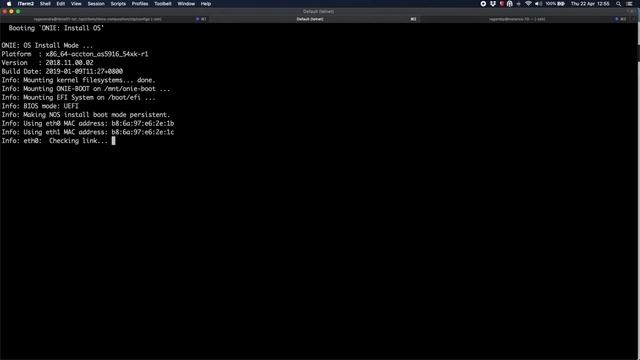The height and width of the screenshot is (360, 640).
Task: Open the Profiles menu
Action: (140, 4)
